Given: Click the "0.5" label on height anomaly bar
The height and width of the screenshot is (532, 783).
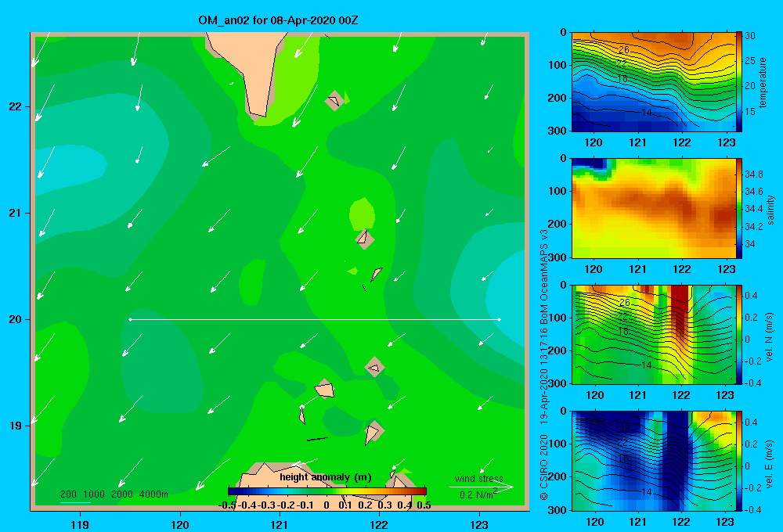Looking at the screenshot, I should [x=424, y=505].
